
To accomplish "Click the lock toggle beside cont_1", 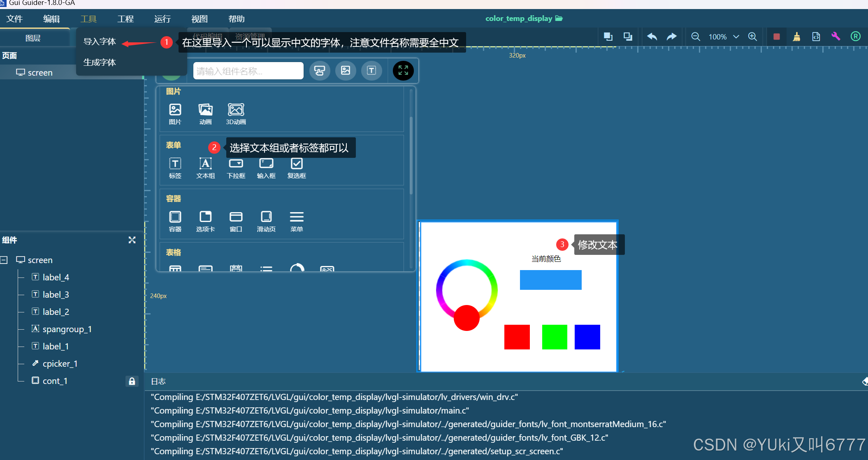I will tap(132, 381).
